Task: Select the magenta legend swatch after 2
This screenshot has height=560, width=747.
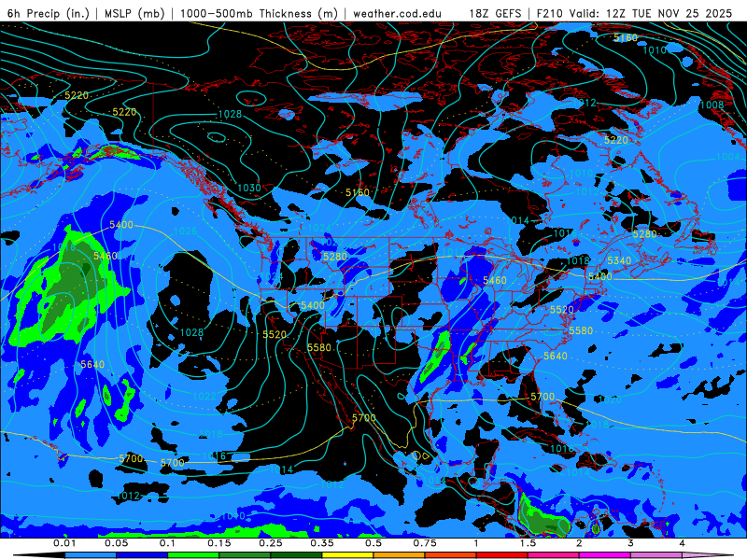Action: click(x=605, y=555)
